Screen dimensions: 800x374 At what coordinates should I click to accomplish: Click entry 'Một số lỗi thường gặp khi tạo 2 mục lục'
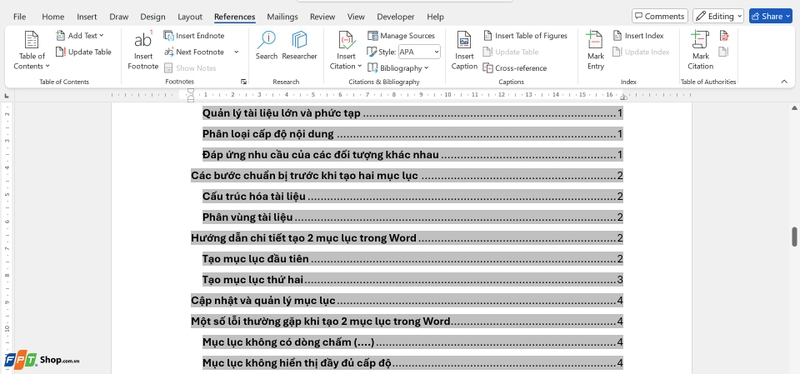[x=321, y=321]
